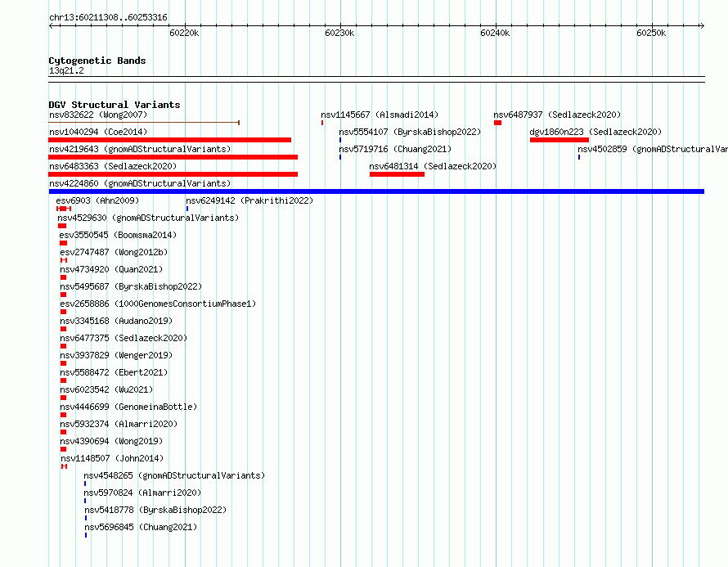Open nsv6487937 (Sedlazeck2020) label
This screenshot has height=567, width=728.
pos(557,115)
